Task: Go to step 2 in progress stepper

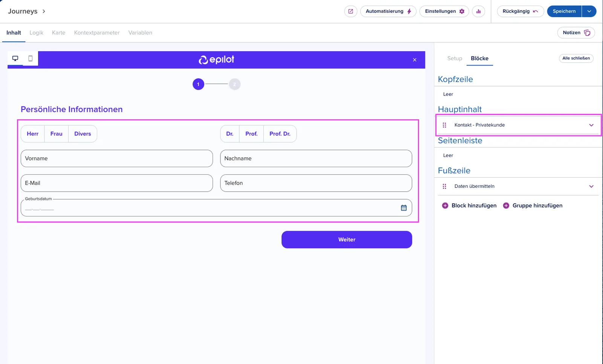Action: [x=234, y=84]
